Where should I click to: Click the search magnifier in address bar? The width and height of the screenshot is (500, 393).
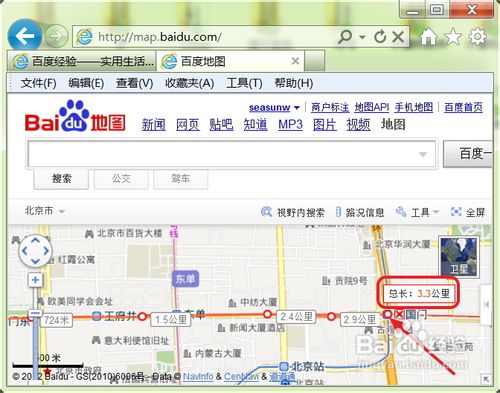(x=345, y=37)
